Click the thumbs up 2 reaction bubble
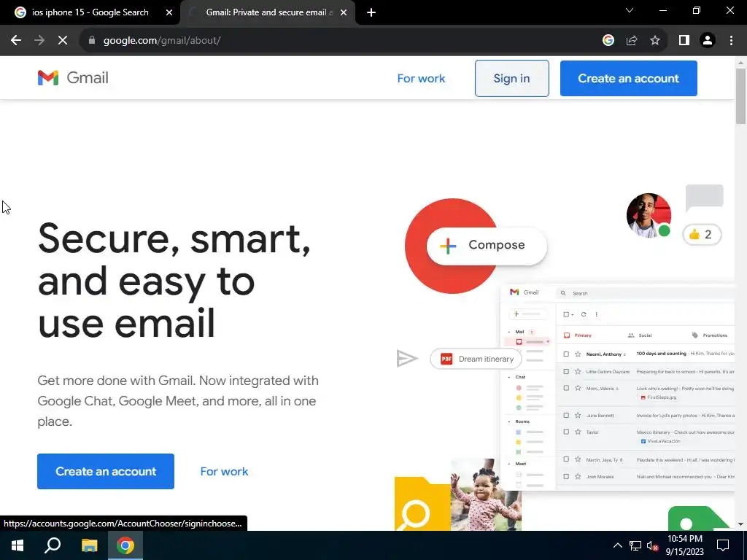Viewport: 747px width, 560px height. (x=702, y=234)
